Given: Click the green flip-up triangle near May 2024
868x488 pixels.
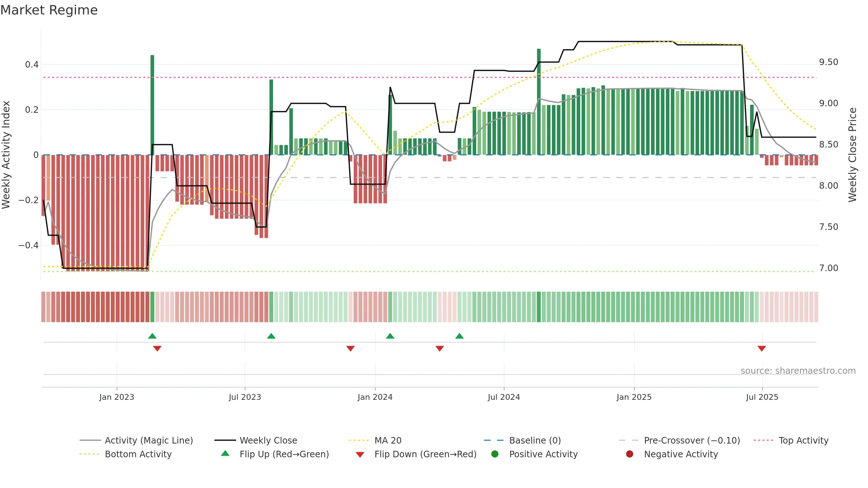Looking at the screenshot, I should tap(459, 336).
